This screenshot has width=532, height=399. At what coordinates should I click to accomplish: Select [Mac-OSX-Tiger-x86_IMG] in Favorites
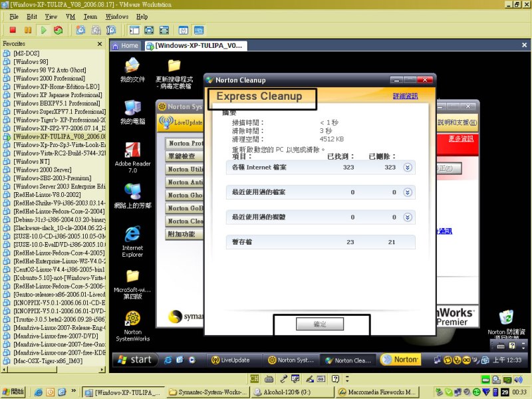(x=48, y=361)
